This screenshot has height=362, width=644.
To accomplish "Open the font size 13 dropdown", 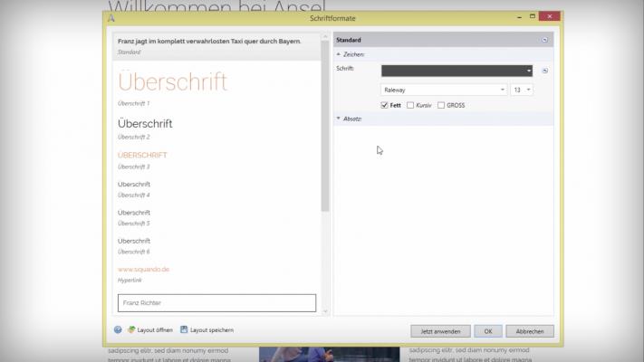I will (x=522, y=90).
